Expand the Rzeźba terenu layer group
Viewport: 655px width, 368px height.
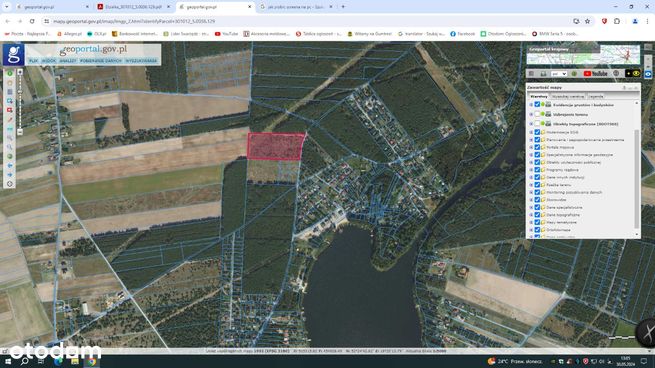click(531, 185)
